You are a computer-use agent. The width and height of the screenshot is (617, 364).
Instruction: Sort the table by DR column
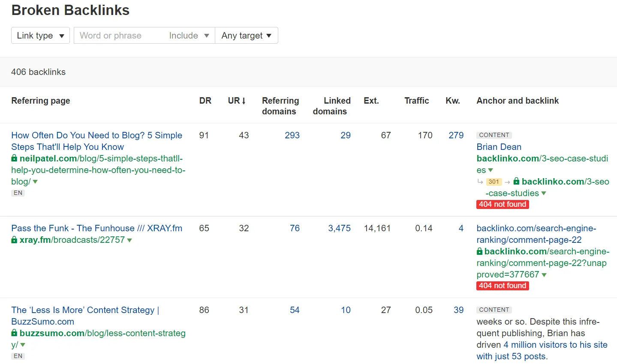coord(205,101)
